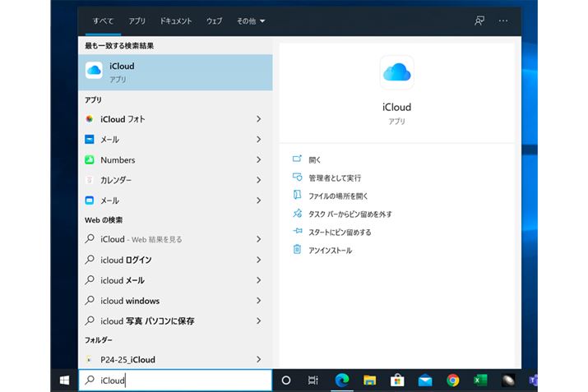Select スタートにピン留めする option

[x=340, y=232]
